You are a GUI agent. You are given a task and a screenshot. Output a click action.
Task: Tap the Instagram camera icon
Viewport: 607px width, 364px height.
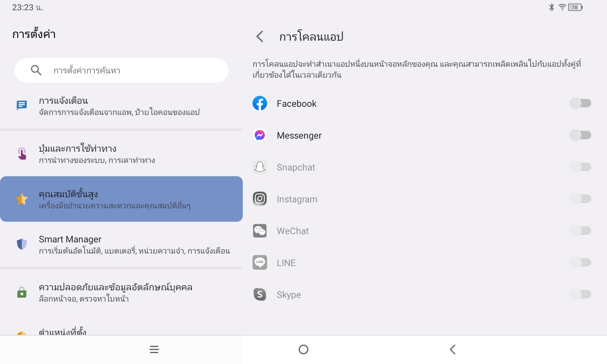tap(260, 199)
